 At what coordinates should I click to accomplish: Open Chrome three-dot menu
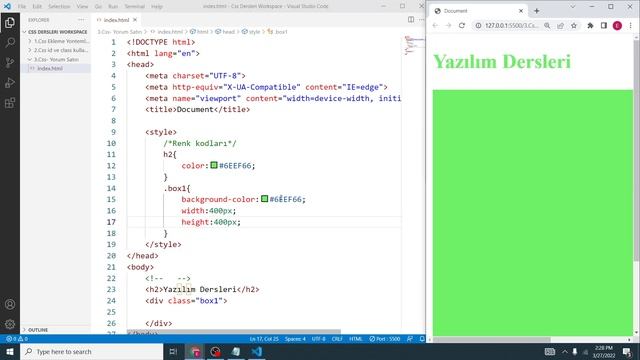tap(631, 25)
